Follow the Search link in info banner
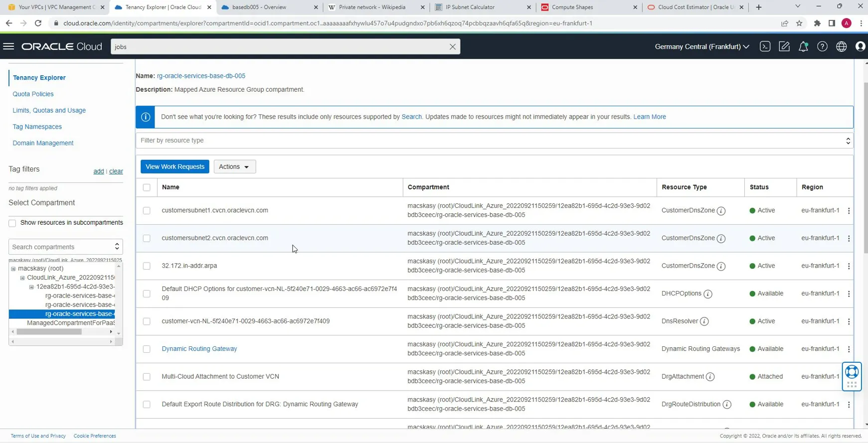The height and width of the screenshot is (443, 868). (411, 117)
